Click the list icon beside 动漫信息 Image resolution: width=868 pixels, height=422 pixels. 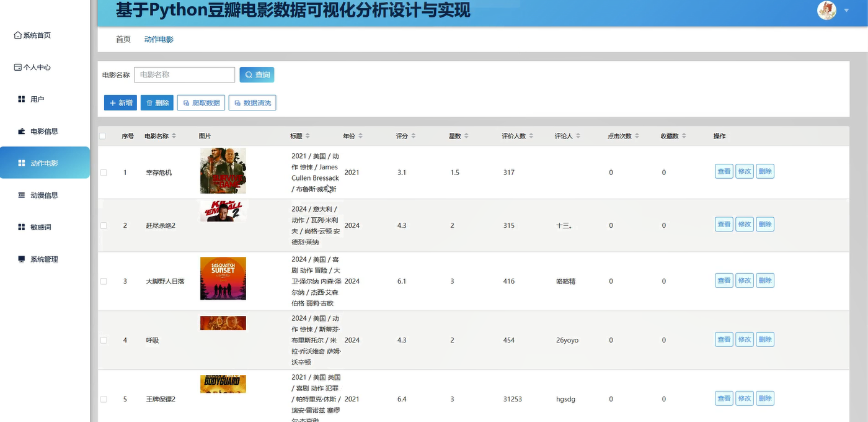pyautogui.click(x=21, y=195)
